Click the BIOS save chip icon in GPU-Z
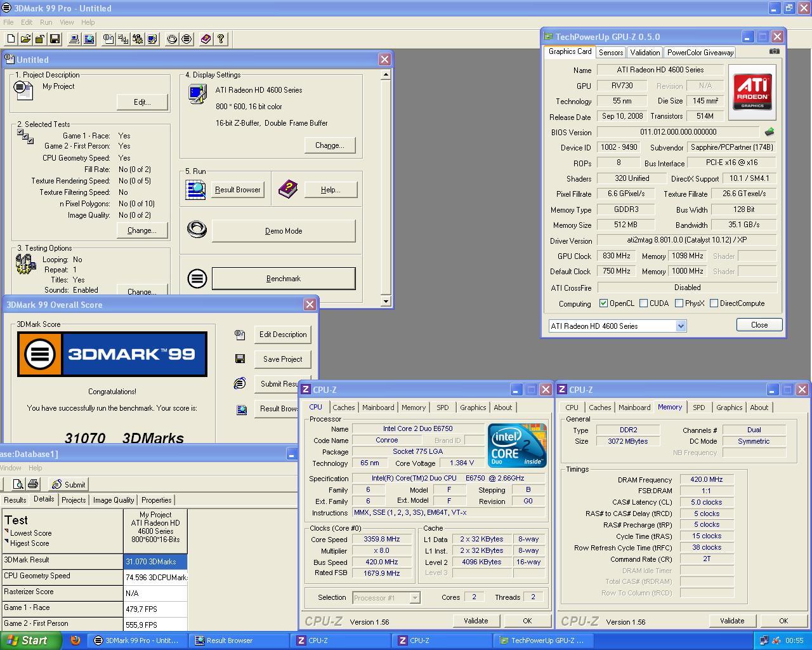 click(769, 132)
